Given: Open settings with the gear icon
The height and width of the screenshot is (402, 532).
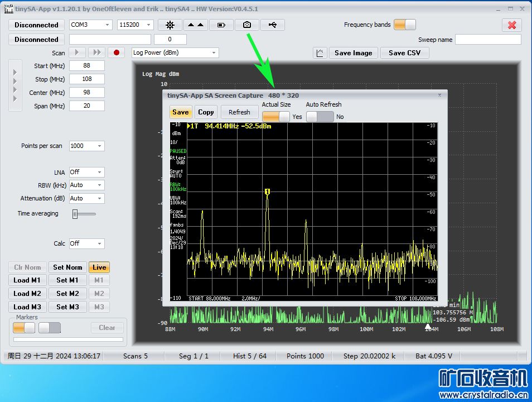Looking at the screenshot, I should coord(170,25).
